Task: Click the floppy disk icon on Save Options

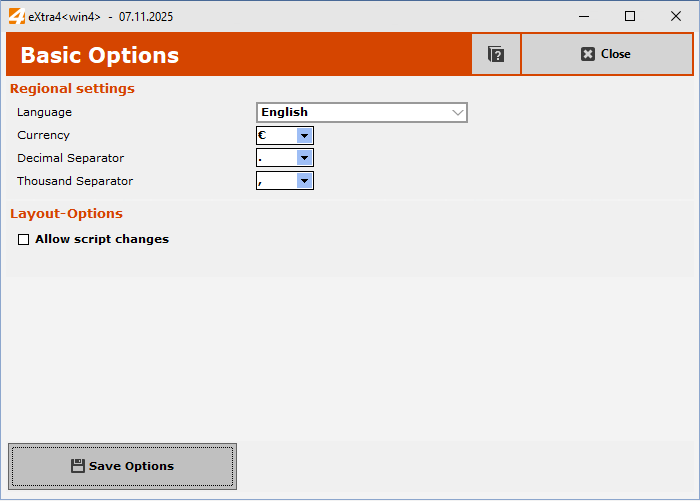Action: (78, 466)
